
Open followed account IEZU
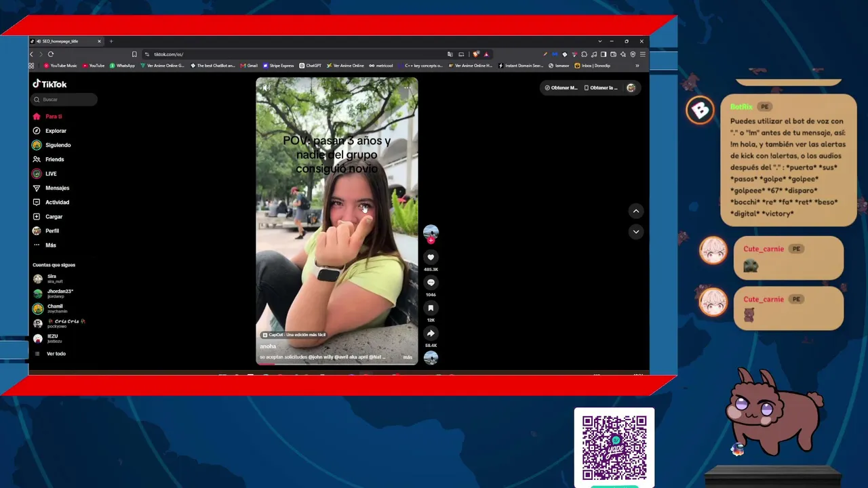point(46,338)
